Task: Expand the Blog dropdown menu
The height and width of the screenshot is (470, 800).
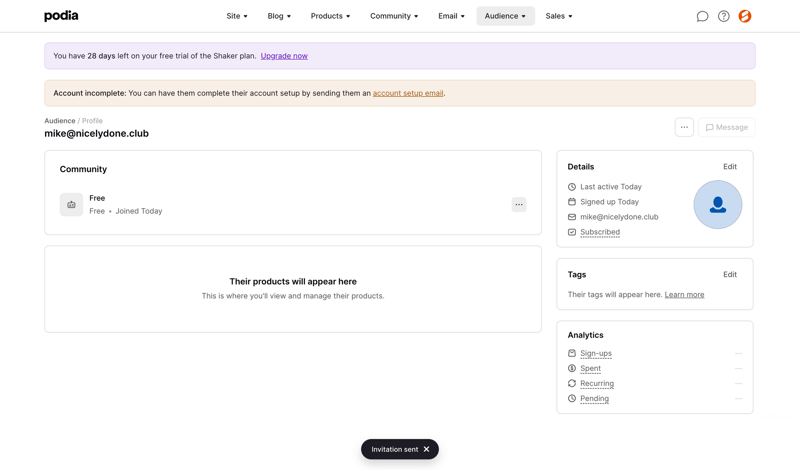Action: [x=279, y=16]
